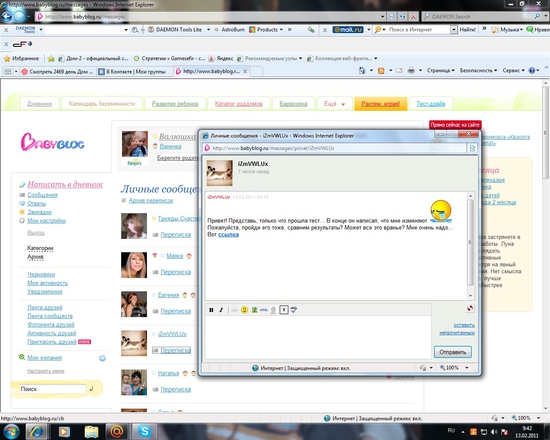Switch to the Смотреть 2469 день Дом tab
This screenshot has height=440, width=550.
[x=58, y=72]
